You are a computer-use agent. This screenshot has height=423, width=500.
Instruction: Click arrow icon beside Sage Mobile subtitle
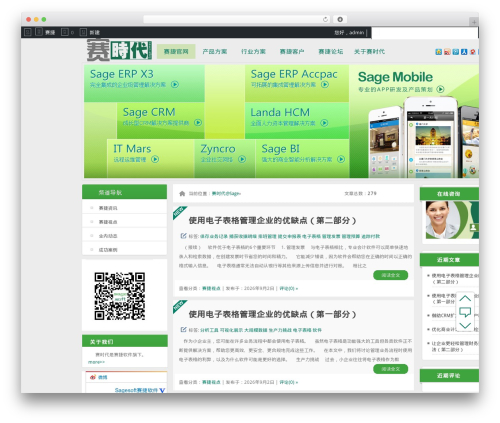pos(441,89)
